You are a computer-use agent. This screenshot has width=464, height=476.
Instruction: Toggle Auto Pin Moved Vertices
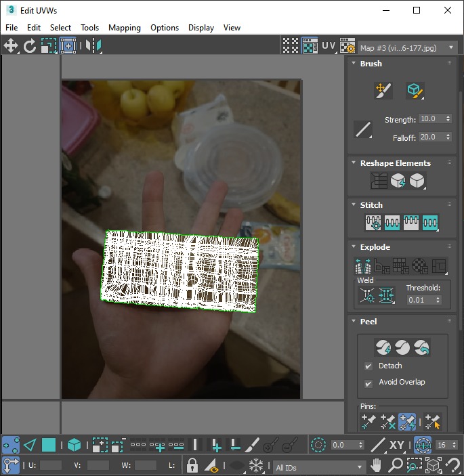(407, 422)
